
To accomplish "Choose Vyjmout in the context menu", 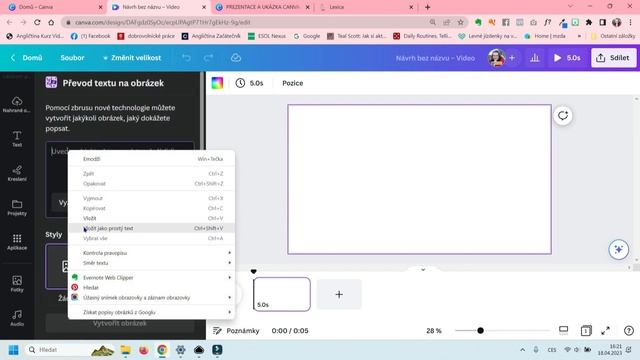I will (151, 198).
